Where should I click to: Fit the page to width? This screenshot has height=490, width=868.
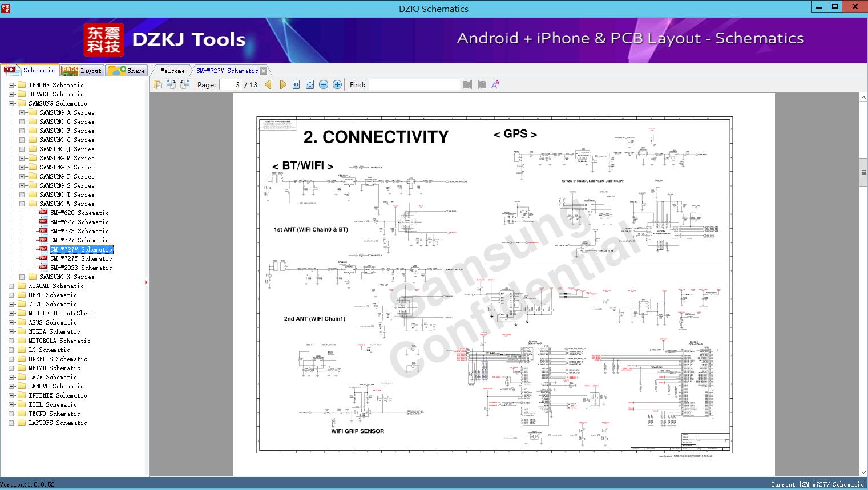296,84
